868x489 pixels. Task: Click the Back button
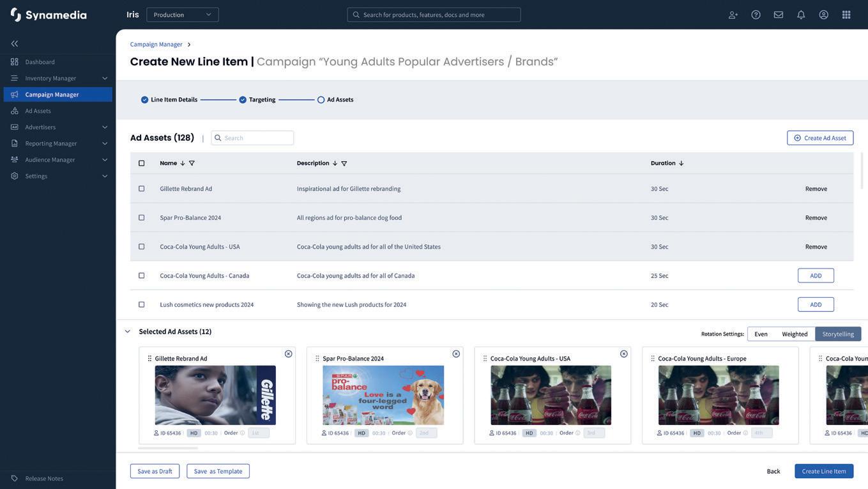click(773, 471)
